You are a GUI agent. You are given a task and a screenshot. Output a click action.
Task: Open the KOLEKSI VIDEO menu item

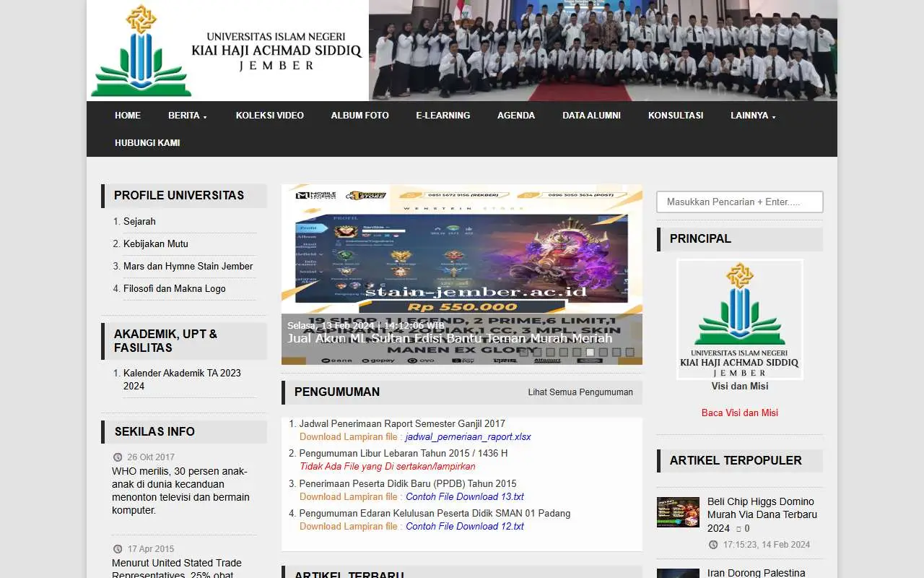270,116
